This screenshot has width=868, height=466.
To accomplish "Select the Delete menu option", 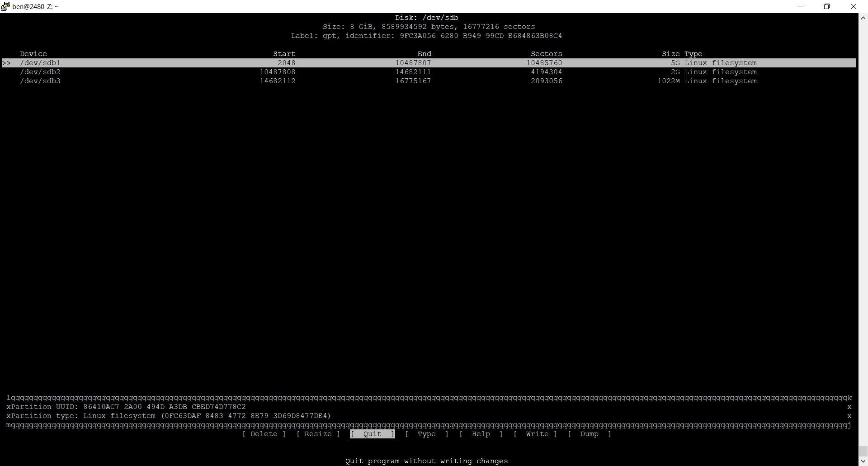I will point(264,434).
